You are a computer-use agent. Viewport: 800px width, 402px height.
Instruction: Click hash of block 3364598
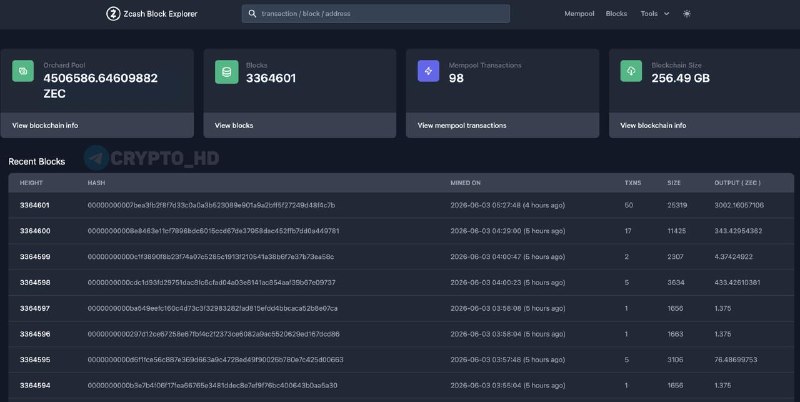tap(211, 282)
